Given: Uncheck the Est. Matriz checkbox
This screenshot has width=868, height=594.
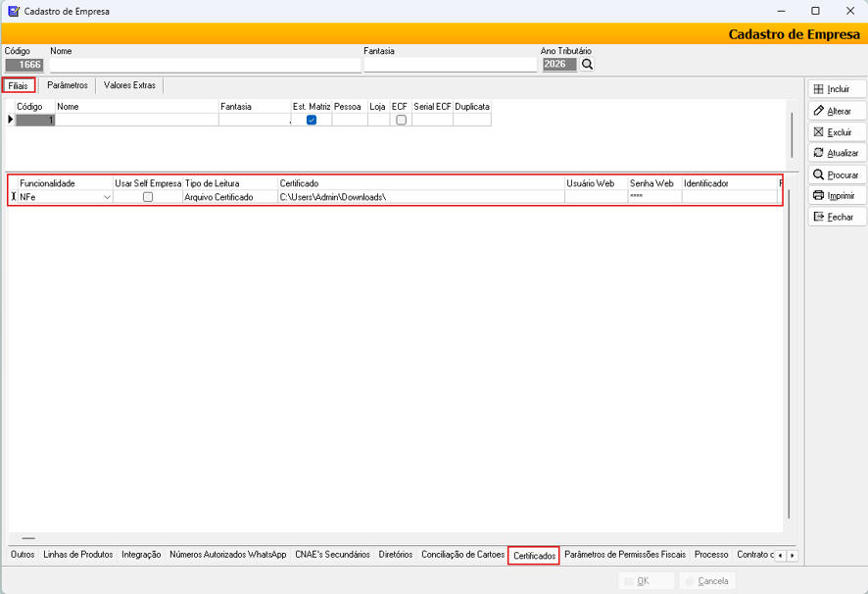Looking at the screenshot, I should [x=312, y=120].
